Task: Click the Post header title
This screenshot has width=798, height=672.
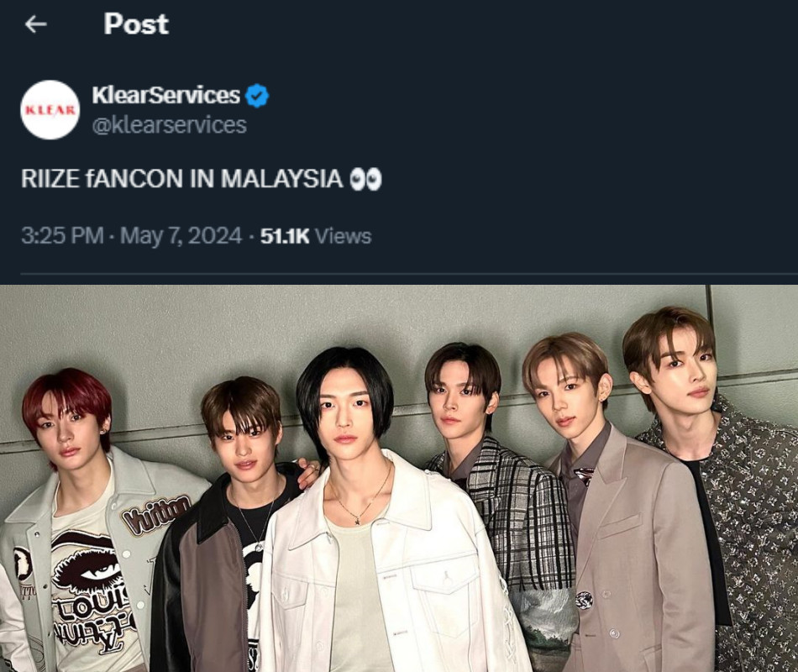Action: point(136,24)
